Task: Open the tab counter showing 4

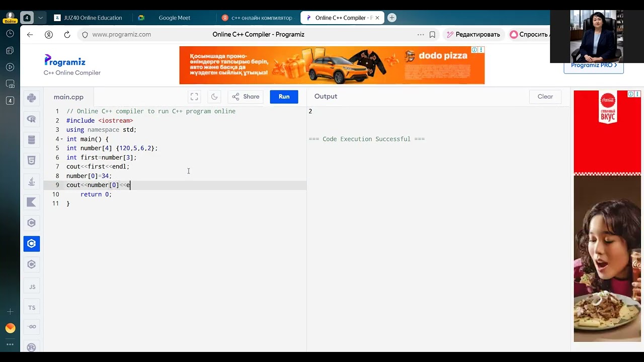Action: [x=27, y=18]
